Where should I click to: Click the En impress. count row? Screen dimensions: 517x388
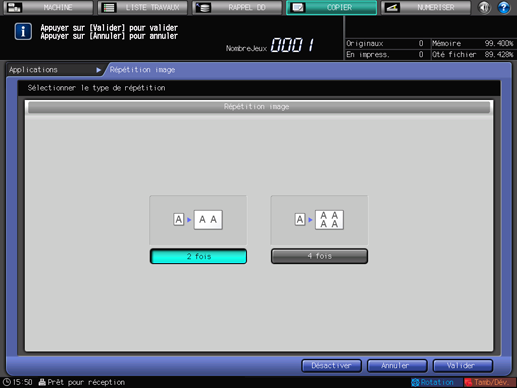pyautogui.click(x=385, y=54)
